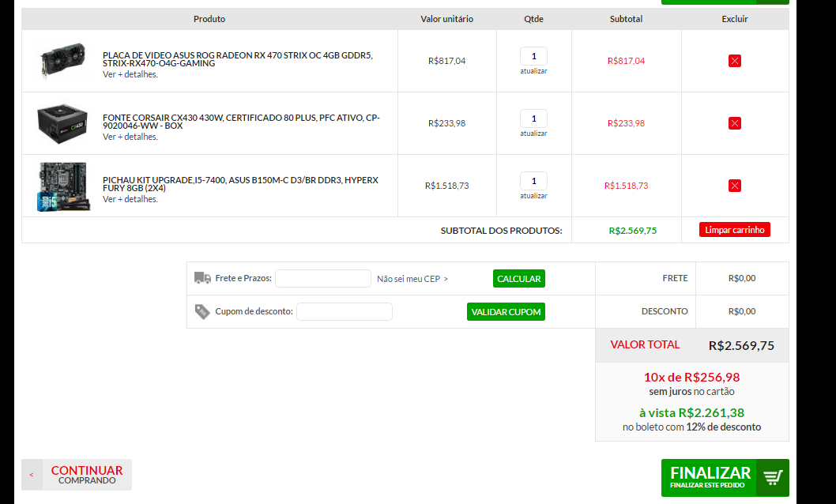The image size is (836, 504).
Task: Open the Corsair CX430 power supply thumbnail
Action: click(x=62, y=123)
